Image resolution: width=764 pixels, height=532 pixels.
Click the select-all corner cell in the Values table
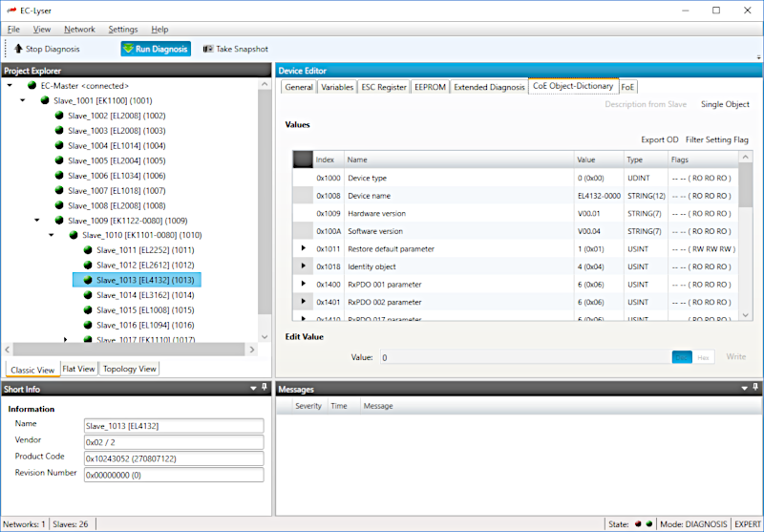(x=302, y=160)
